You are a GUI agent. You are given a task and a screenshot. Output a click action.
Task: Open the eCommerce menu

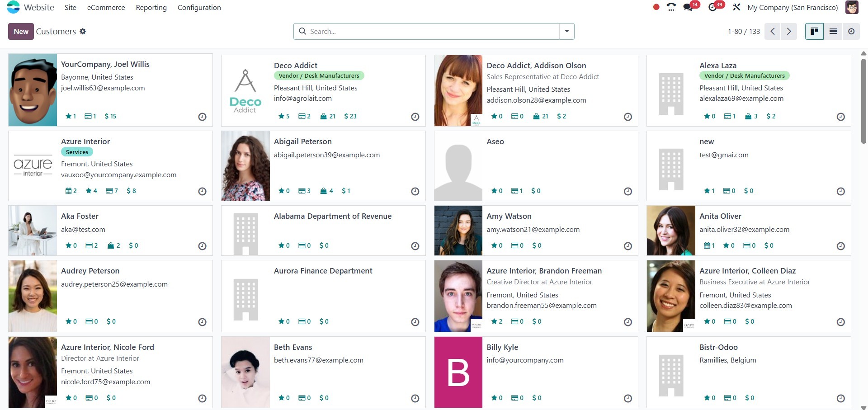click(x=106, y=7)
